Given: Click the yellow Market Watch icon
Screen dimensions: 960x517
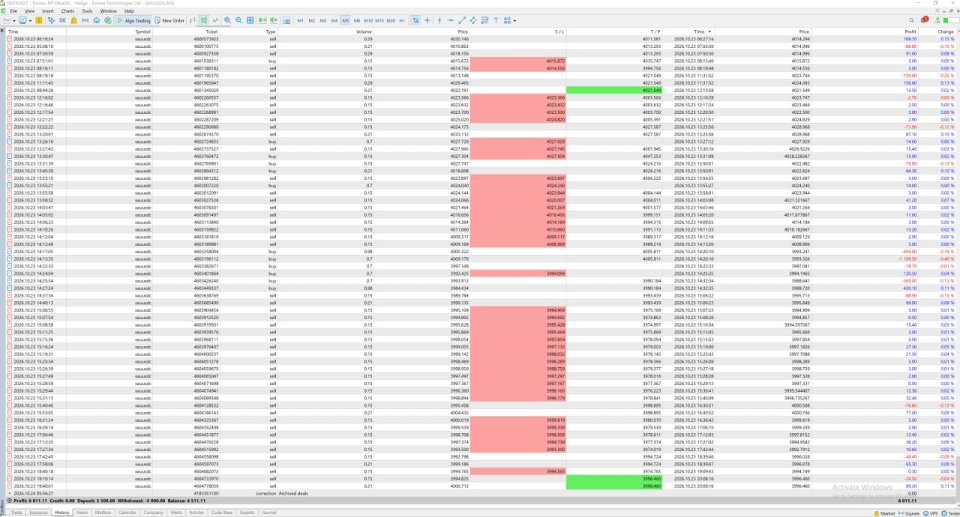Looking at the screenshot, I should pos(39,20).
